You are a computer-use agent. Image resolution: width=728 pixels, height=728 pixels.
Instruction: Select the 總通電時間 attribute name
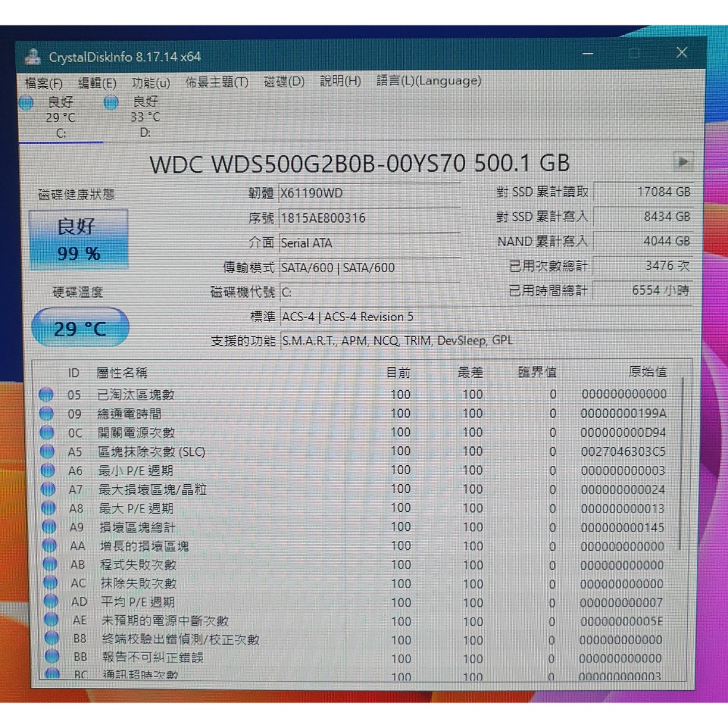click(x=130, y=414)
